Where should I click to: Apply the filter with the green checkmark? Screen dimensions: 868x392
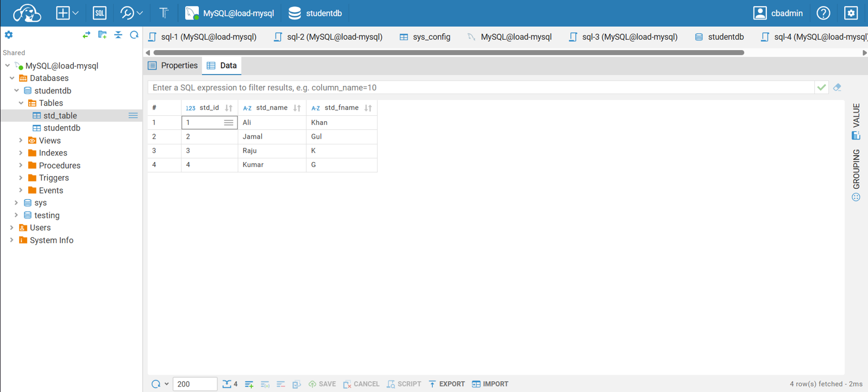(x=821, y=88)
